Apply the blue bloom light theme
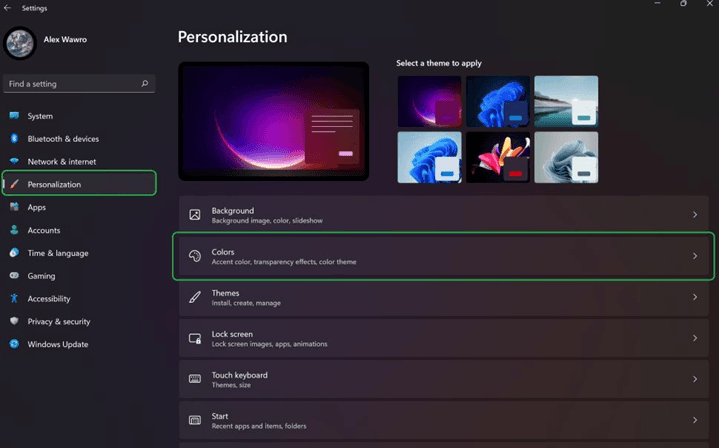This screenshot has height=448, width=719. coord(429,157)
